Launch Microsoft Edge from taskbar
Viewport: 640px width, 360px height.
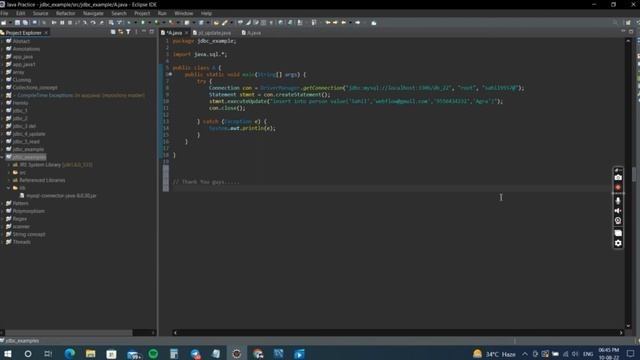tap(70, 353)
